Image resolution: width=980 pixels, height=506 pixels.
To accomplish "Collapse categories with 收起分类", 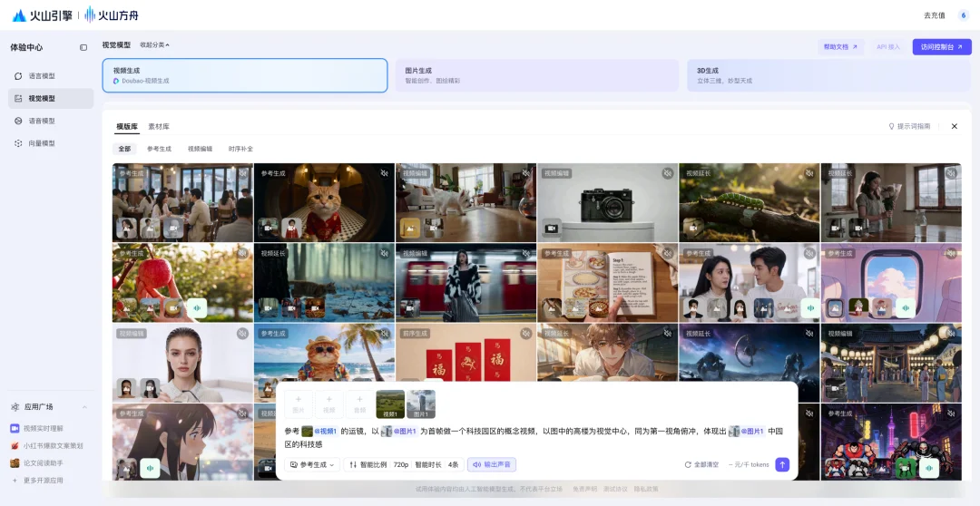I will point(154,45).
